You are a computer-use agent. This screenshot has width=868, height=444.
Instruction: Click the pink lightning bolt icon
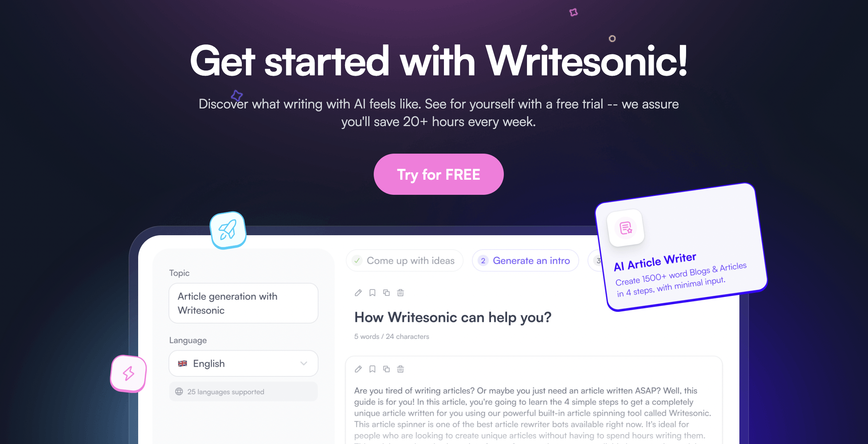pyautogui.click(x=129, y=373)
